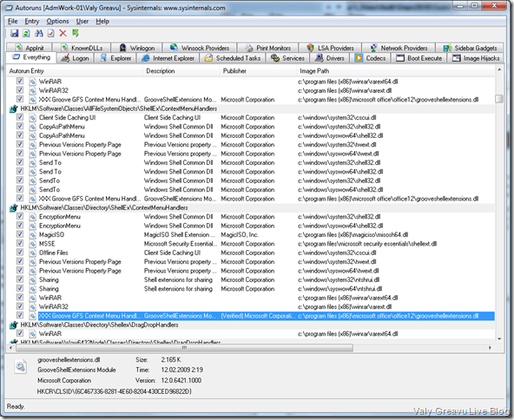
Task: Switch to the Image Hijacks tab
Action: pyautogui.click(x=476, y=58)
